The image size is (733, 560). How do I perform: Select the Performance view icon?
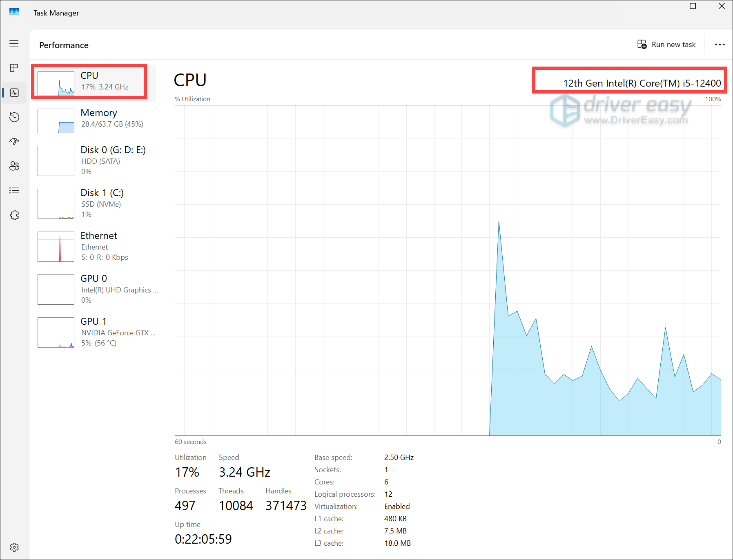tap(14, 92)
